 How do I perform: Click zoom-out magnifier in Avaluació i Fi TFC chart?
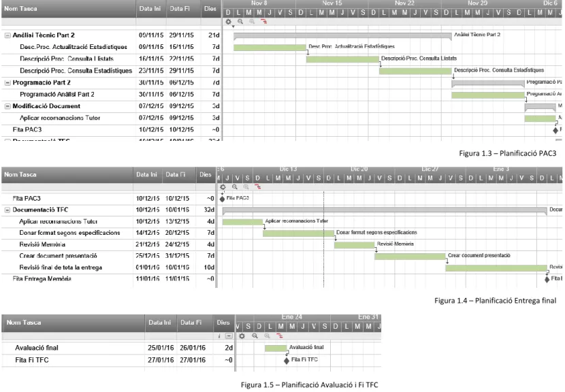(255, 336)
